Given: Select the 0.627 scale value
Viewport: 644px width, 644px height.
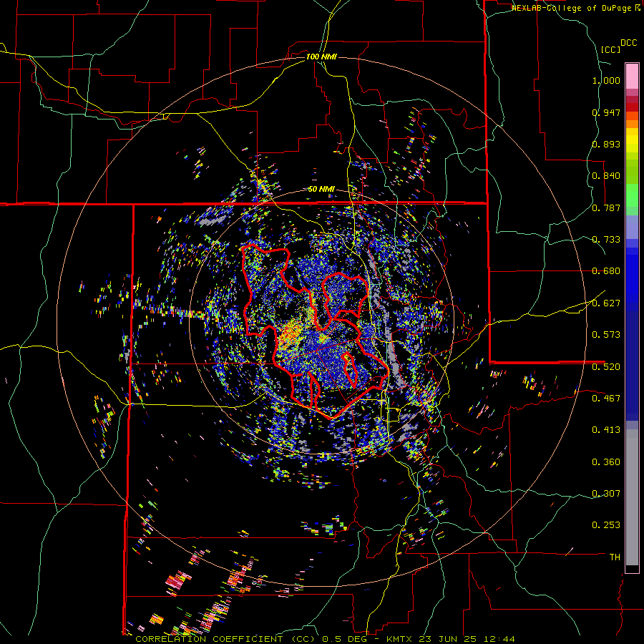Looking at the screenshot, I should point(606,303).
